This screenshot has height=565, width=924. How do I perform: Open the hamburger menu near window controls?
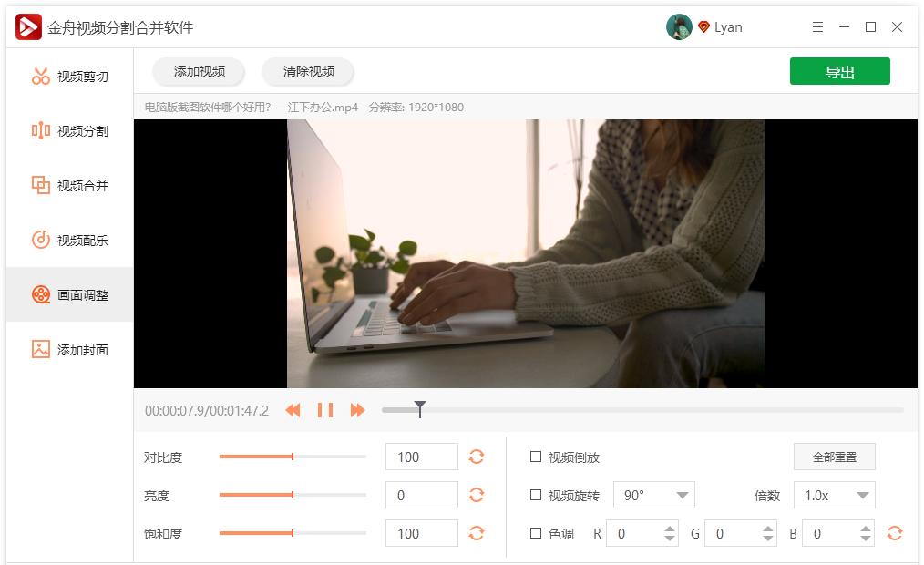coord(817,27)
